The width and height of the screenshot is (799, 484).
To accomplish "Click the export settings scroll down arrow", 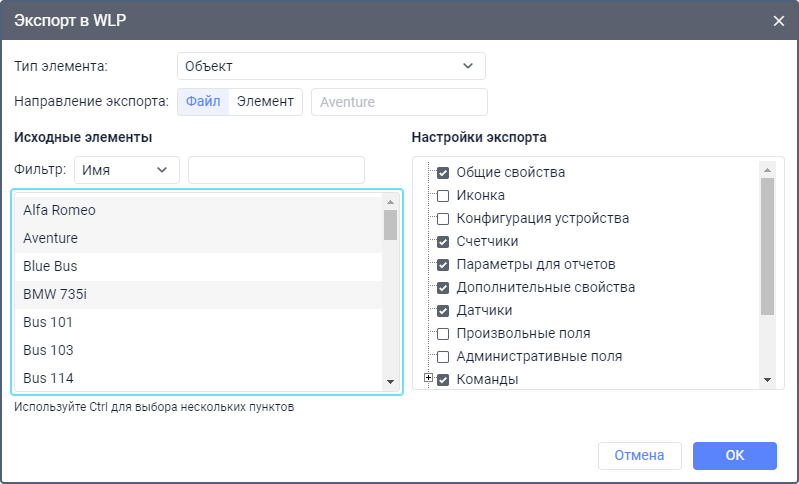I will click(767, 380).
